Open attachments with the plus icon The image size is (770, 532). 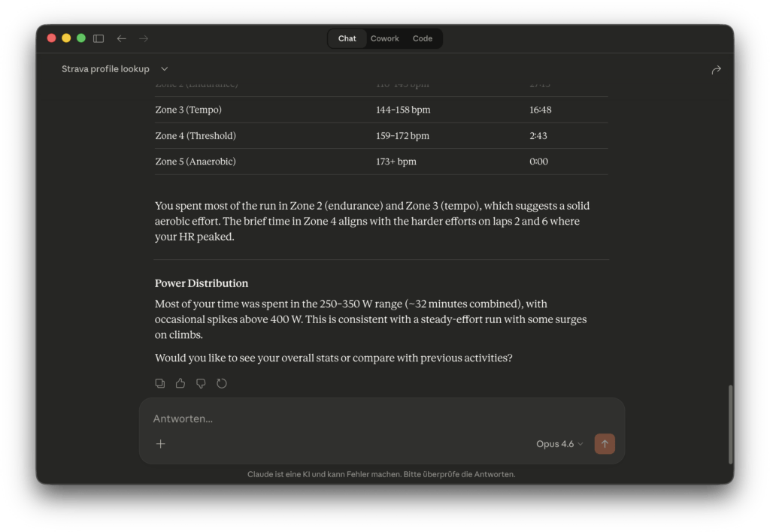[x=161, y=443]
